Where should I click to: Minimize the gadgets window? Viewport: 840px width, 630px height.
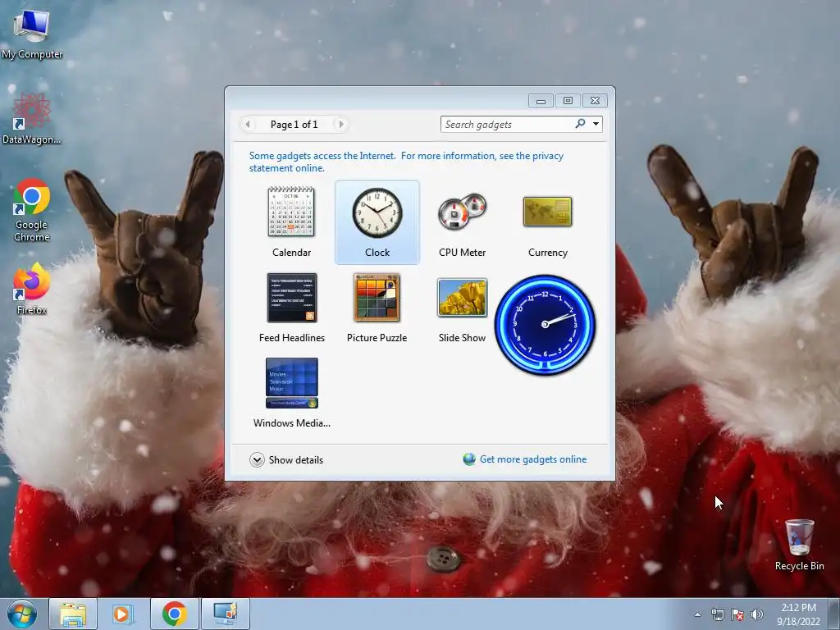point(541,101)
